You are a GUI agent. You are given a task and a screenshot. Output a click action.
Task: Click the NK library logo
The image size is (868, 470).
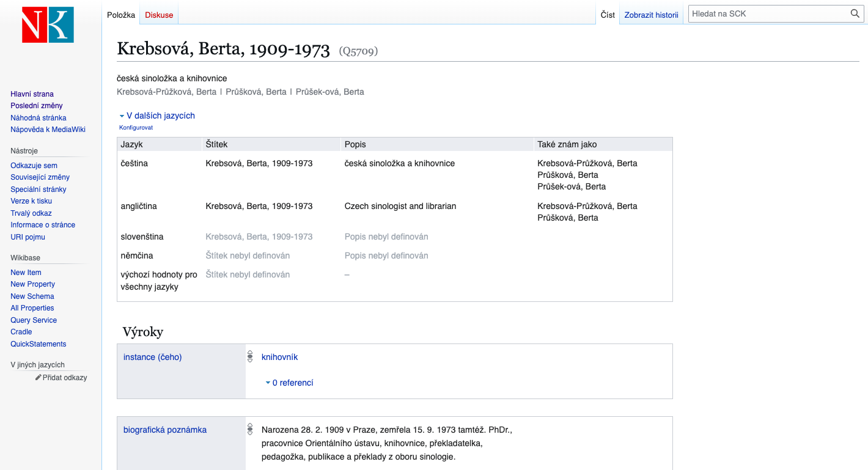pyautogui.click(x=48, y=25)
